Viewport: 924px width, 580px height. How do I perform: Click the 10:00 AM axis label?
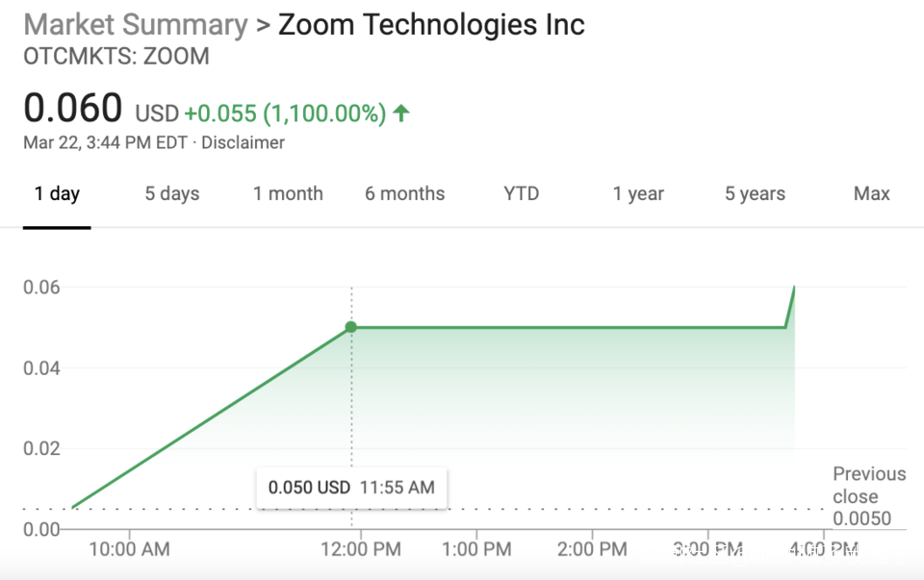point(129,550)
